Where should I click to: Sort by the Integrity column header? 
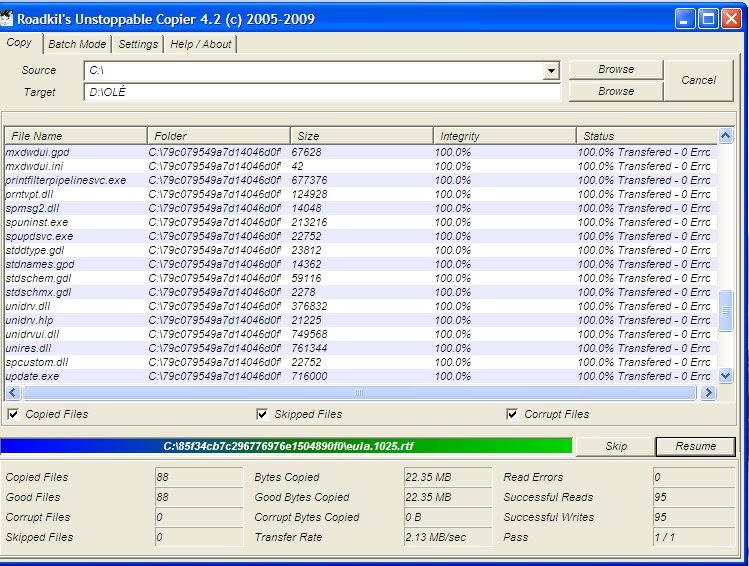pos(504,136)
